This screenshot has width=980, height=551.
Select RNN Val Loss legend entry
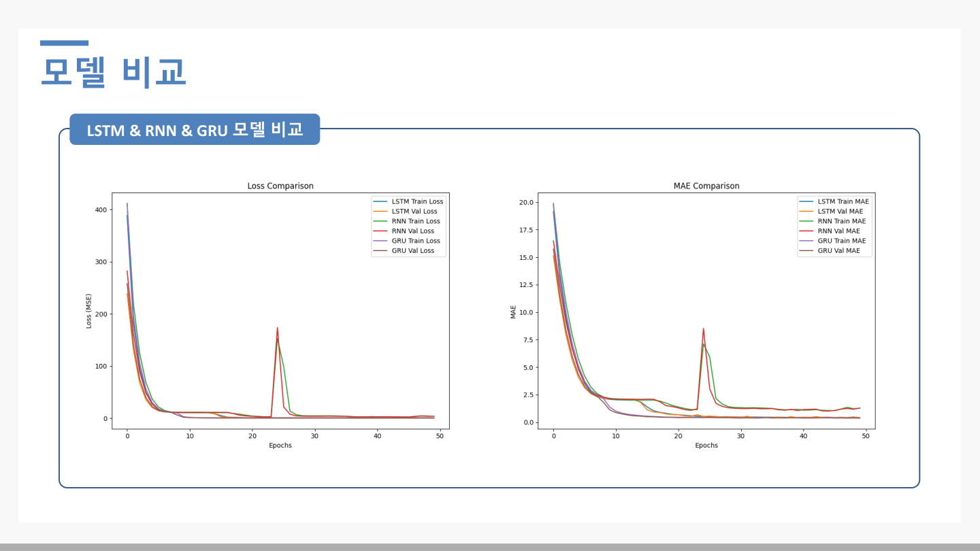[404, 231]
